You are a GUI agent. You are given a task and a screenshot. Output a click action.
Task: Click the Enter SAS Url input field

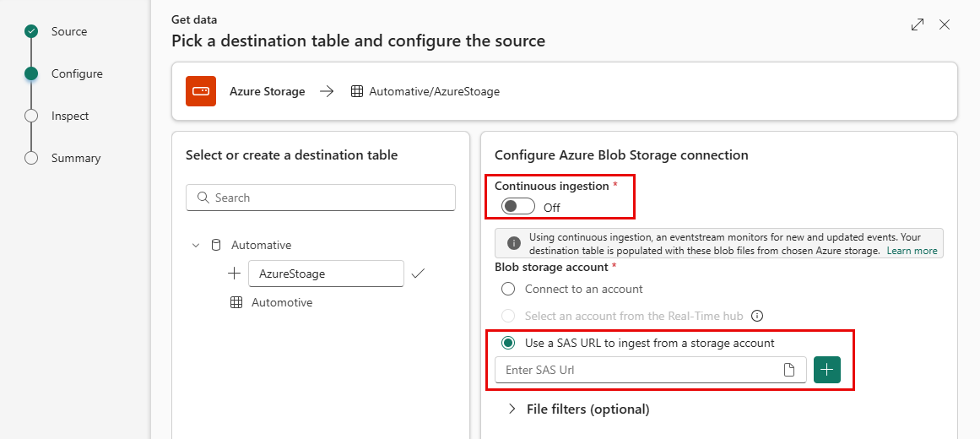651,370
